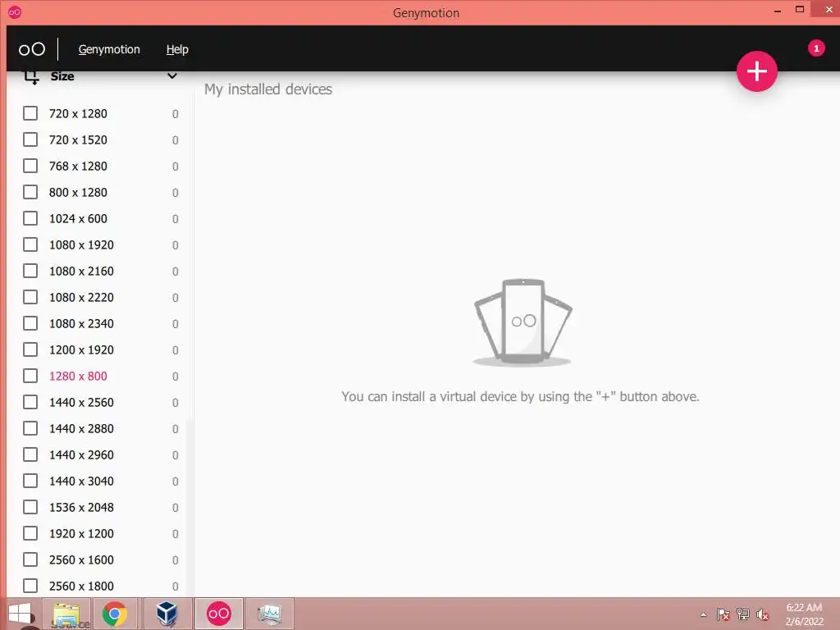Select Genymotion taskbar icon
The image size is (840, 630).
218,614
